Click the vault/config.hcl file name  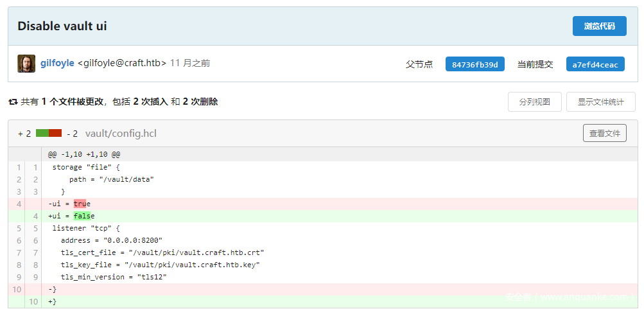point(121,134)
